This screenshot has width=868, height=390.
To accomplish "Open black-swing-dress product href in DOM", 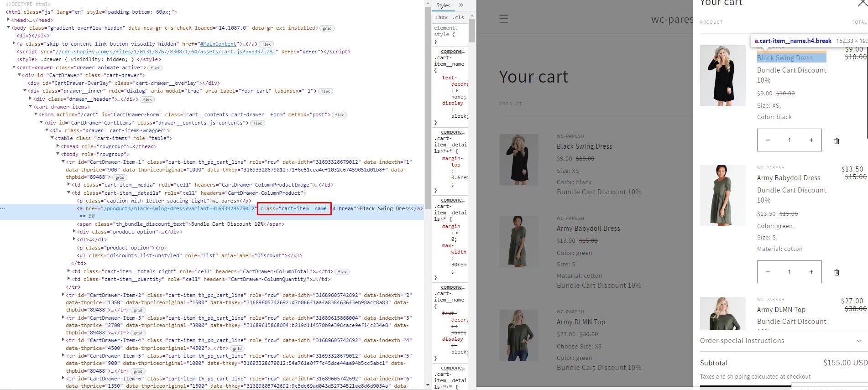I will (x=179, y=208).
